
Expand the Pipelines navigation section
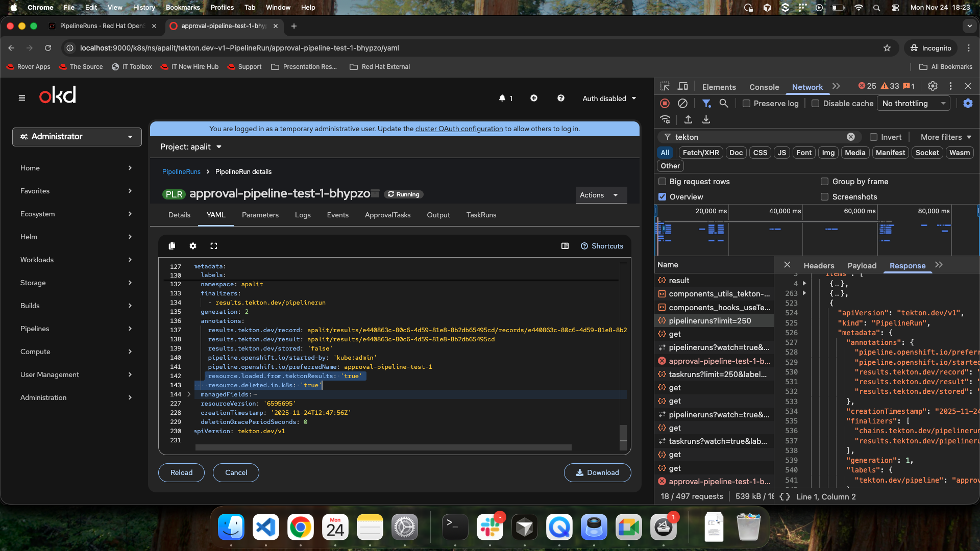77,329
